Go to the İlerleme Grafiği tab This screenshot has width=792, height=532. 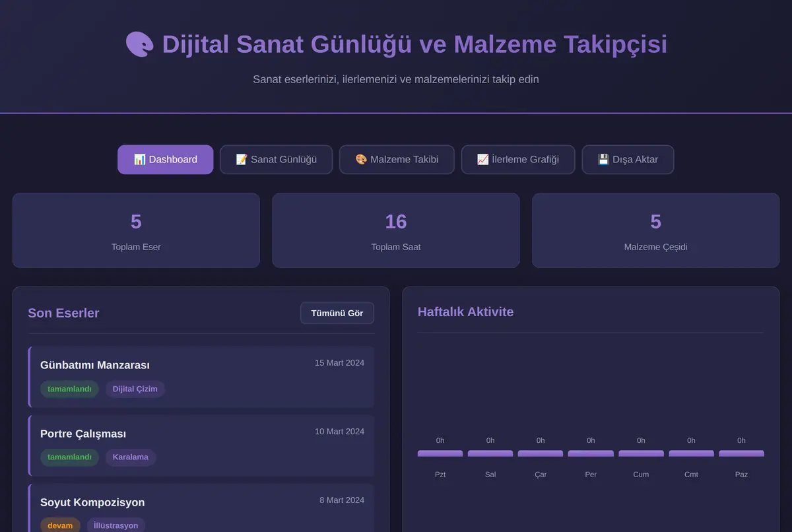(x=518, y=160)
